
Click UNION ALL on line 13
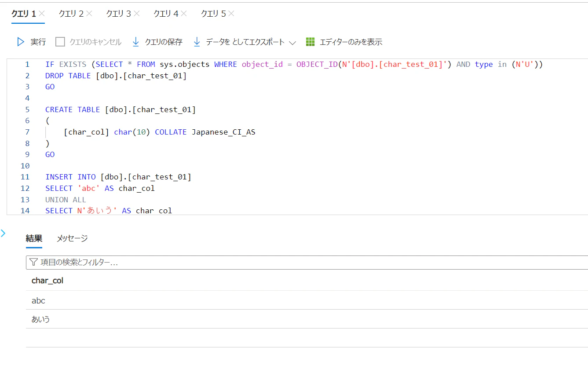tap(66, 200)
